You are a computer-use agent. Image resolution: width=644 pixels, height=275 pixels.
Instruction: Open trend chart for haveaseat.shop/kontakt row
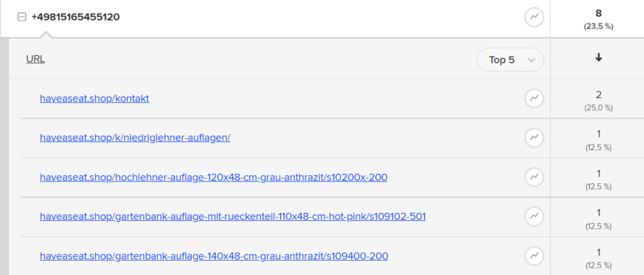tap(534, 99)
